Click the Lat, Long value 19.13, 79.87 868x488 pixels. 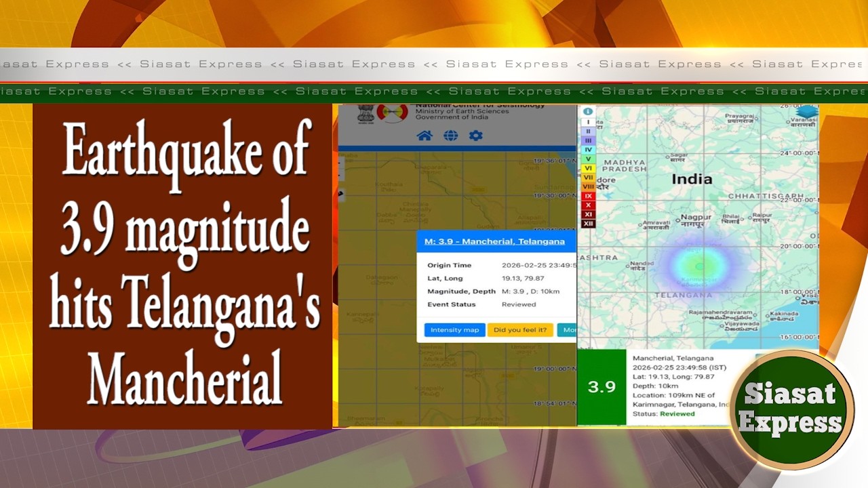[x=522, y=278]
